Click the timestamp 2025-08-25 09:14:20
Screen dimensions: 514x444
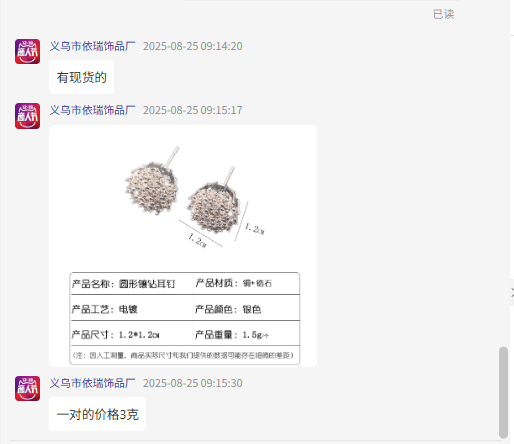[x=193, y=46]
